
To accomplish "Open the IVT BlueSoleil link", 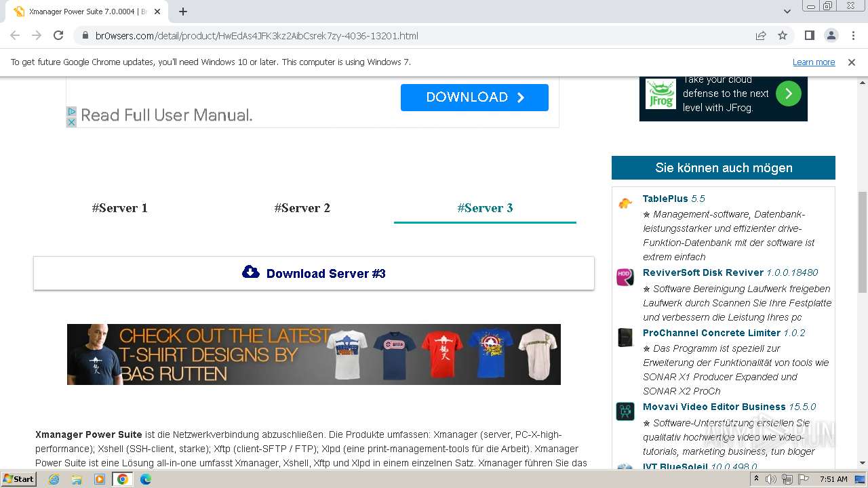I will pos(700,466).
